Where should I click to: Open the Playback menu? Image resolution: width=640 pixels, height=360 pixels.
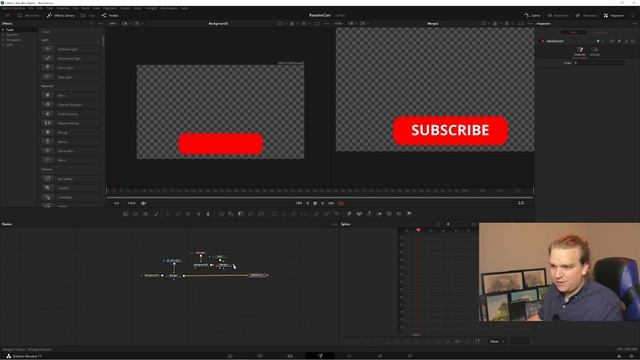[x=110, y=8]
